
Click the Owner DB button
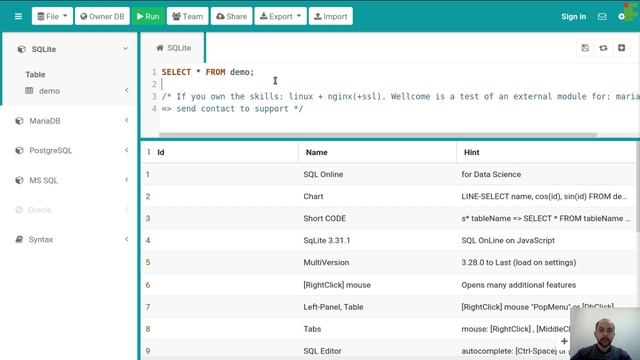[102, 16]
